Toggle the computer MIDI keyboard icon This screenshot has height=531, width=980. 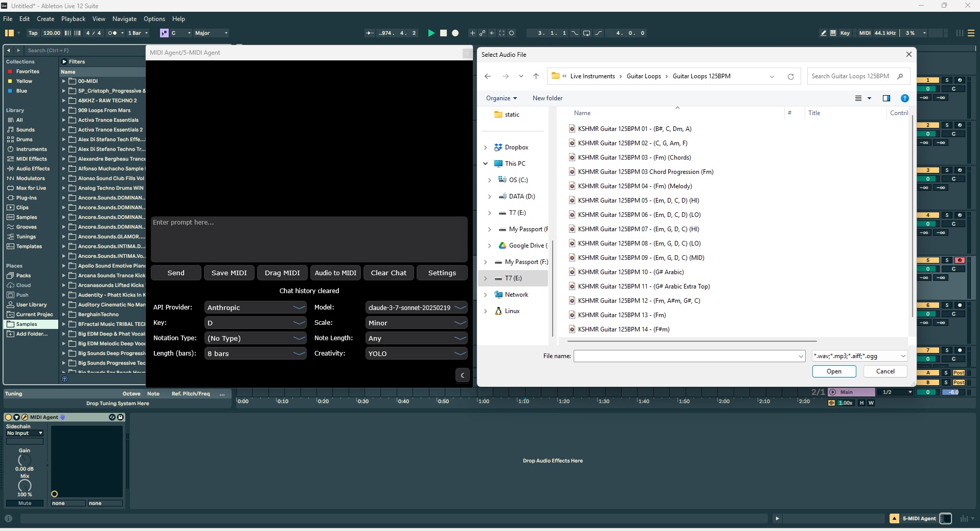[x=833, y=33]
